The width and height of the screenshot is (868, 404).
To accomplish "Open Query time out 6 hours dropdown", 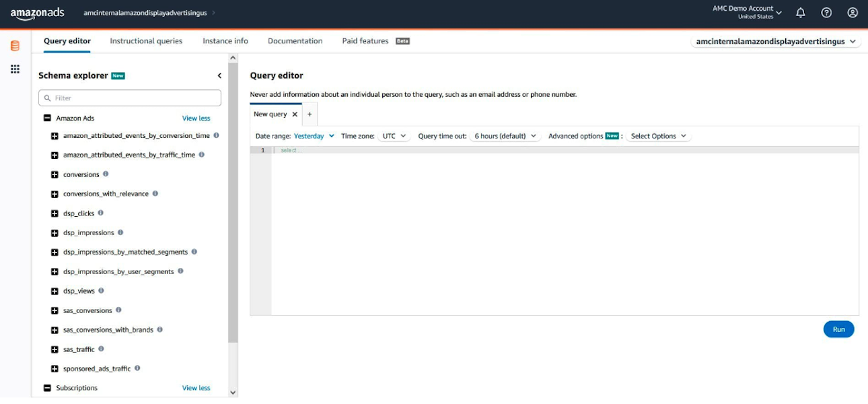I will 505,136.
